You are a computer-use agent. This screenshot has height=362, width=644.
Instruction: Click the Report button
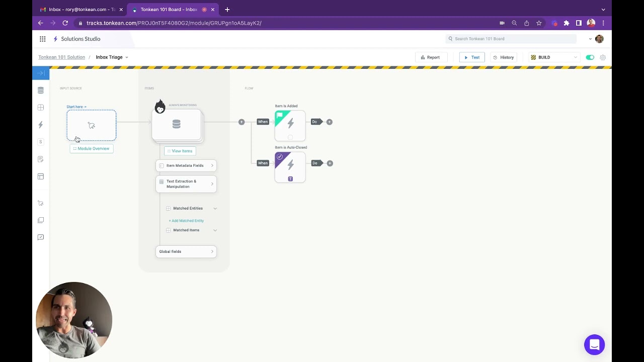[x=430, y=57]
